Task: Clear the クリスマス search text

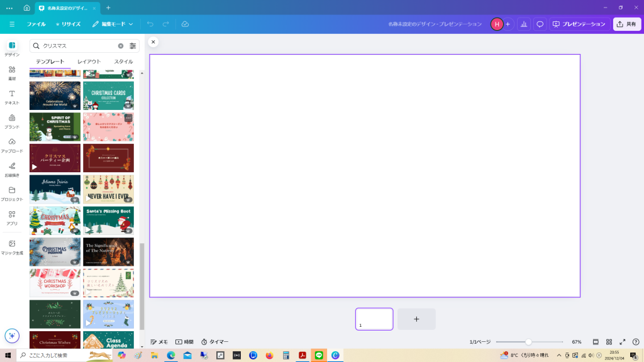Action: point(121,46)
